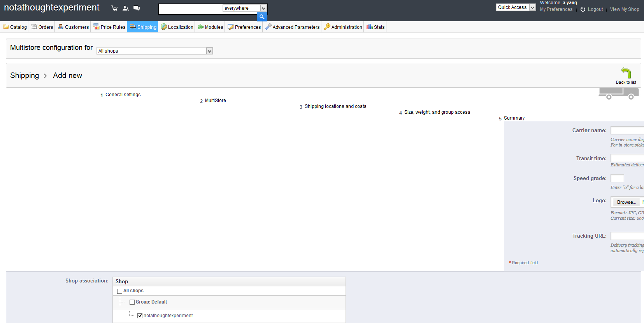This screenshot has height=323, width=644.
Task: Uncheck the notathoughtexperiment shop checkbox
Action: (140, 316)
